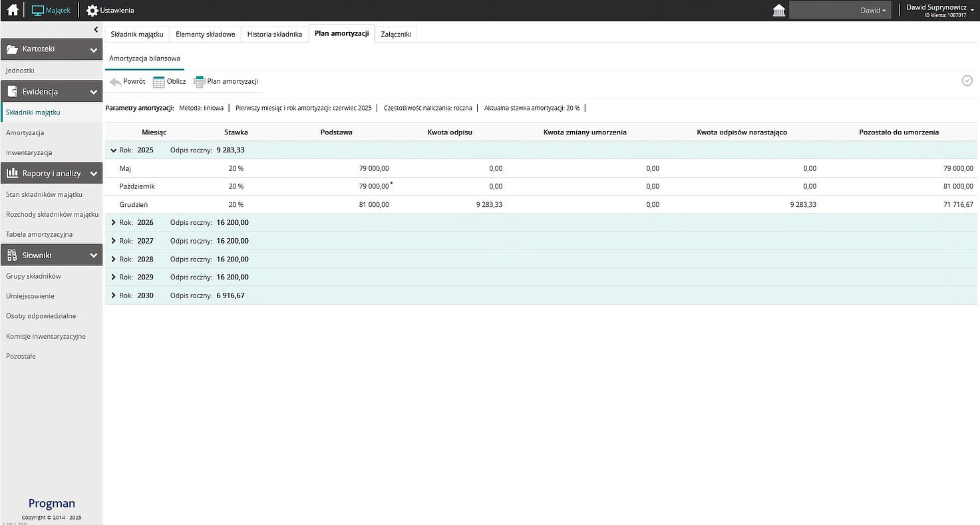Image resolution: width=980 pixels, height=525 pixels.
Task: Switch to the Historia składnika tab
Action: (274, 34)
